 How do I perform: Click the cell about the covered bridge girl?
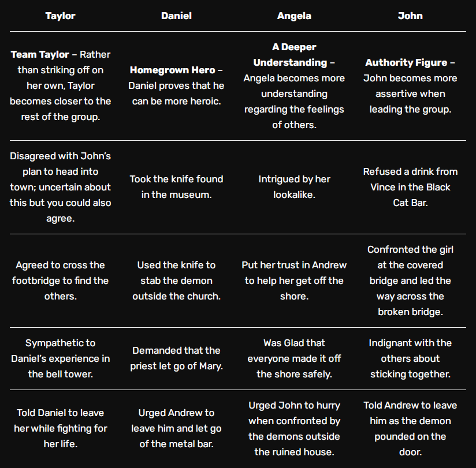coord(410,280)
